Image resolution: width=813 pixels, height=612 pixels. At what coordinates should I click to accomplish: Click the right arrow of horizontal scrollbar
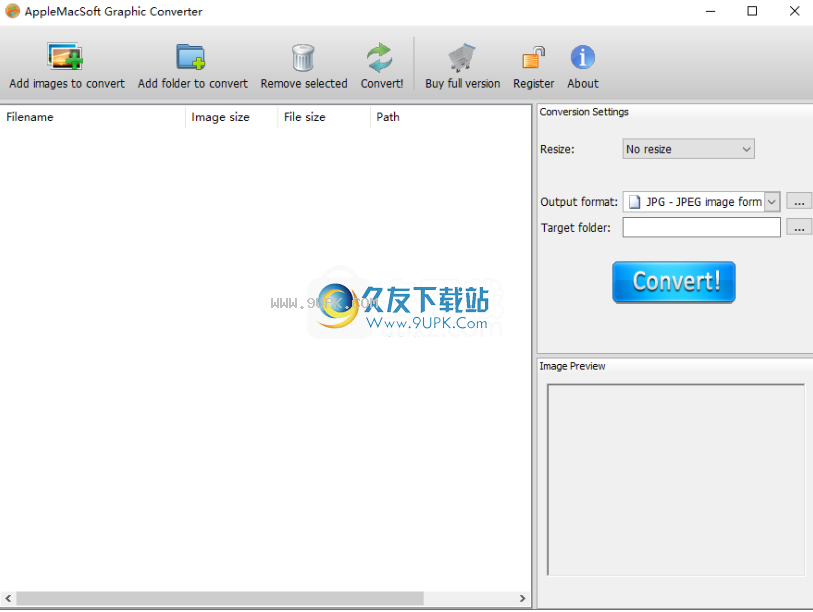(x=522, y=598)
